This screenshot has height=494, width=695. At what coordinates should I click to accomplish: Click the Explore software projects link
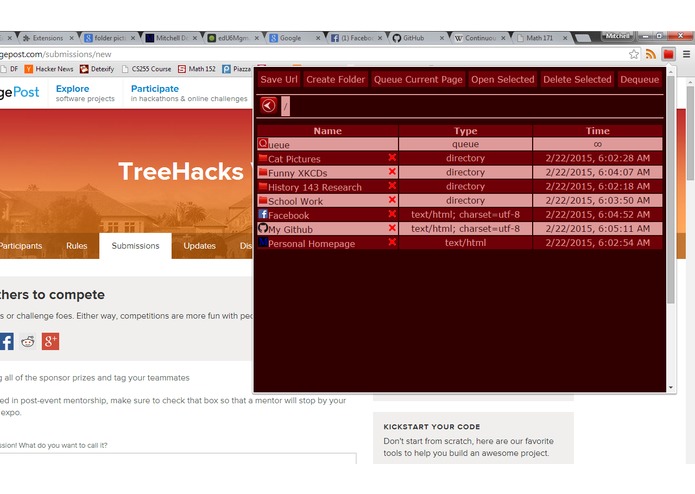click(x=85, y=93)
